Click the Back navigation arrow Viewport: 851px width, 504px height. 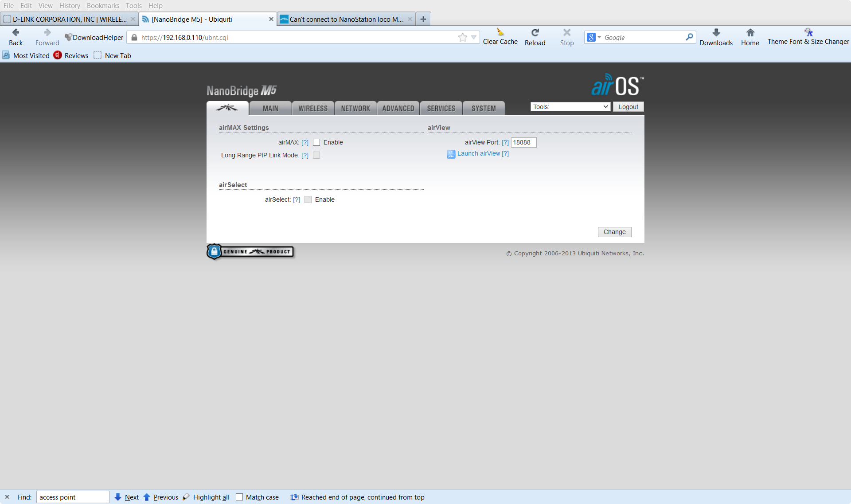coord(16,32)
